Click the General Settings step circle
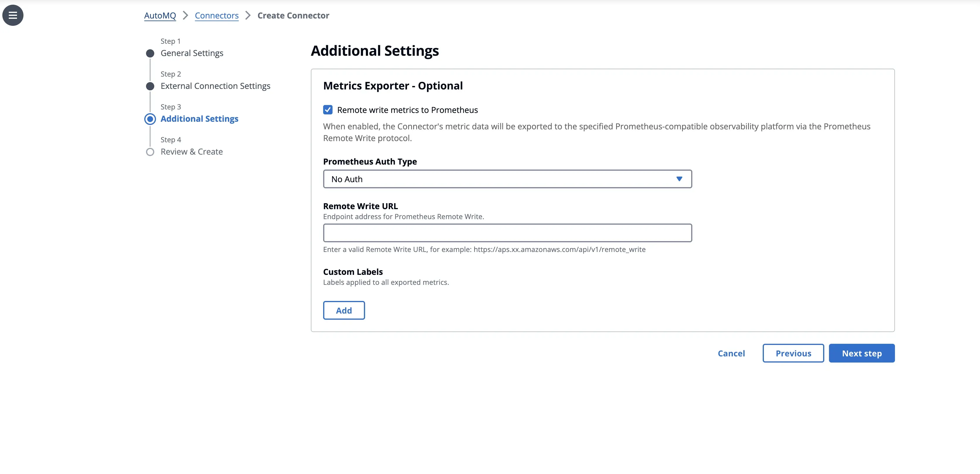The width and height of the screenshot is (980, 474). 150,53
